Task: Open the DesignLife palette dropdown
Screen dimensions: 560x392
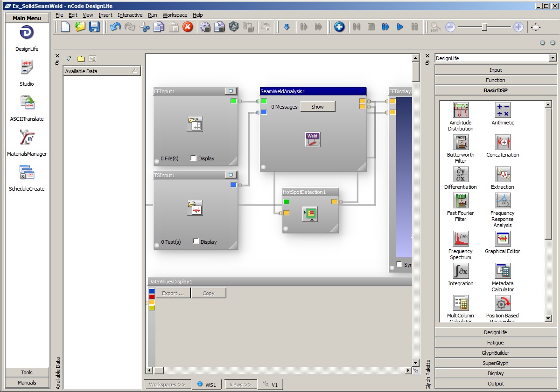Action: pyautogui.click(x=553, y=58)
